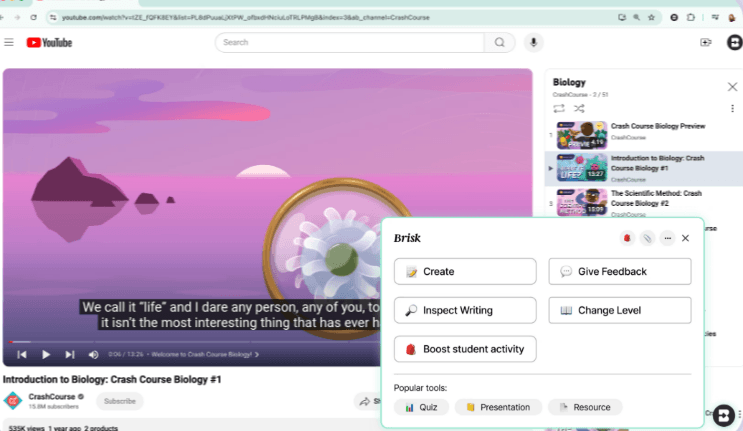Click the YouTube search input field

[350, 43]
